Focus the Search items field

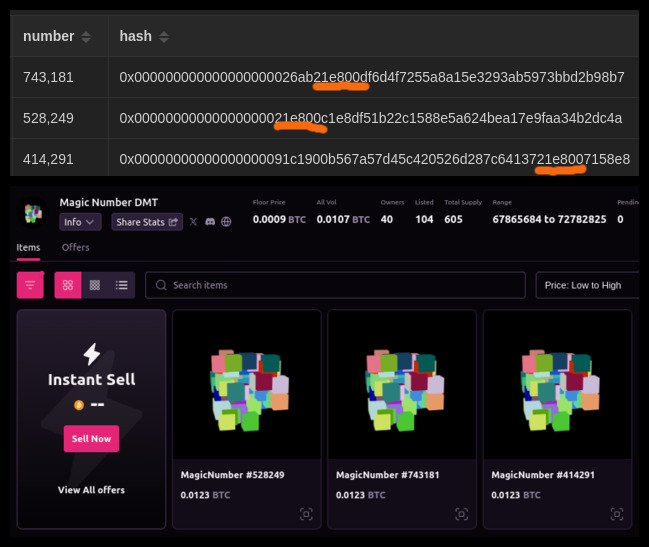pyautogui.click(x=335, y=285)
